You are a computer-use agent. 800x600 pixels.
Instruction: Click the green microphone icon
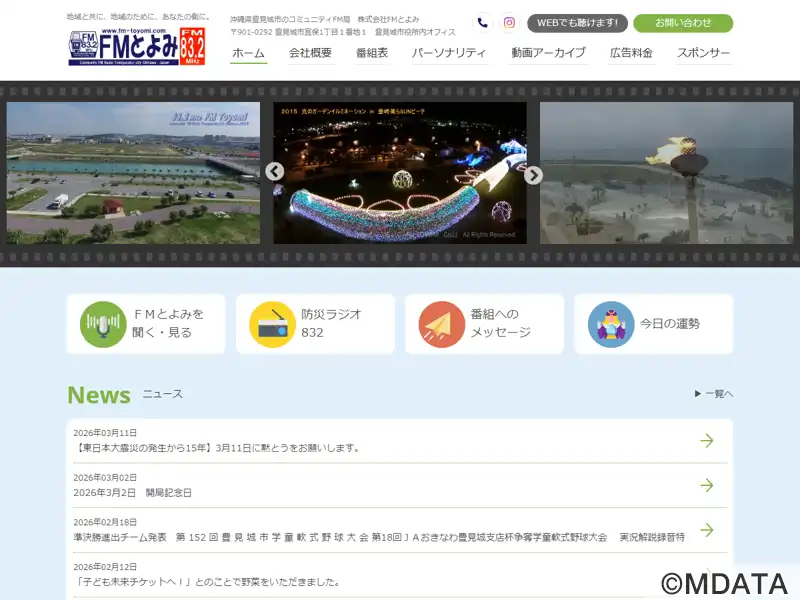click(103, 324)
